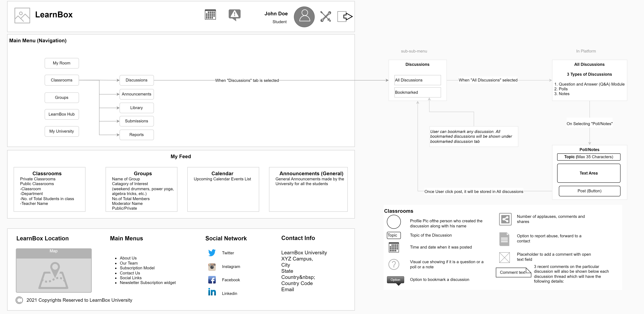Image resolution: width=644 pixels, height=314 pixels.
Task: Click the share icon in the Classrooms legend
Action: coord(505,219)
